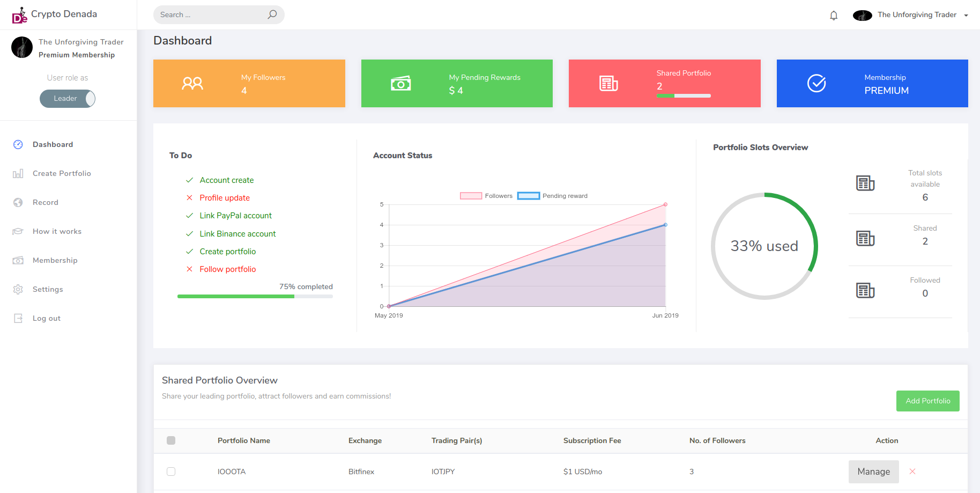Click the check icon beside Account create
The height and width of the screenshot is (493, 980).
pyautogui.click(x=189, y=180)
